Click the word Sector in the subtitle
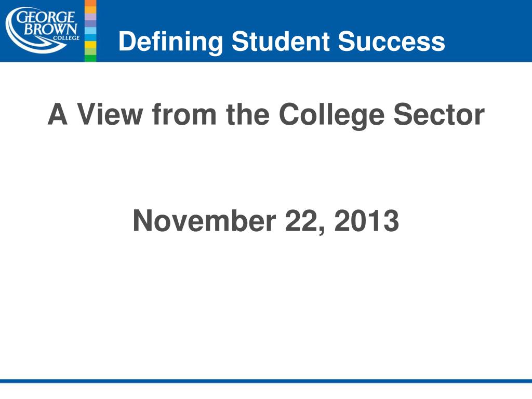The height and width of the screenshot is (399, 532). (439, 115)
